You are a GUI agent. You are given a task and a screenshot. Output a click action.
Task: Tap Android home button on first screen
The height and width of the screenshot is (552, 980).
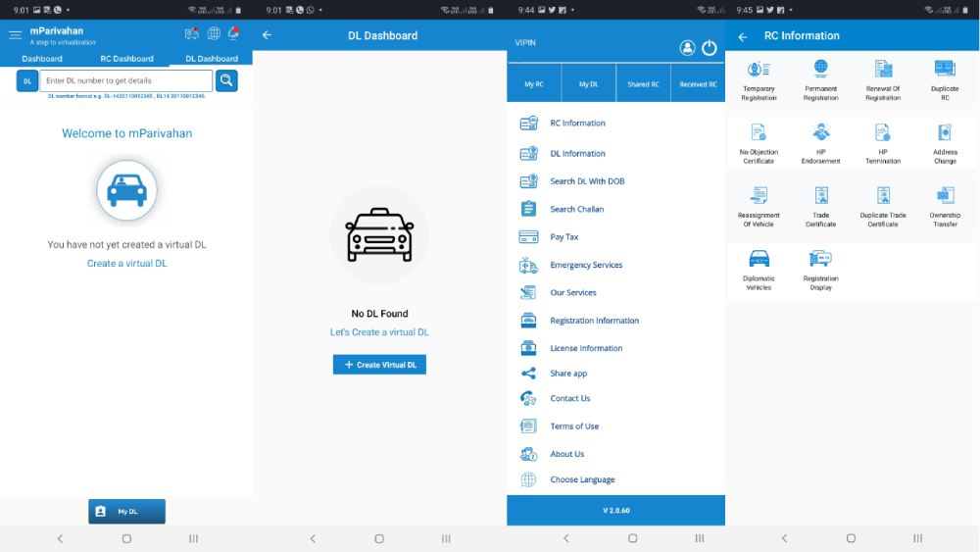click(126, 538)
